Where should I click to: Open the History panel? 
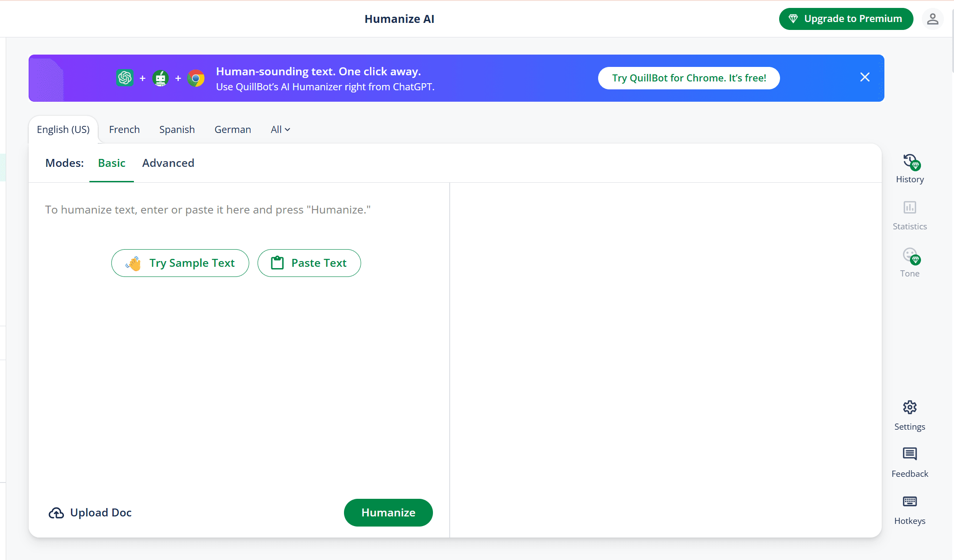click(x=909, y=167)
